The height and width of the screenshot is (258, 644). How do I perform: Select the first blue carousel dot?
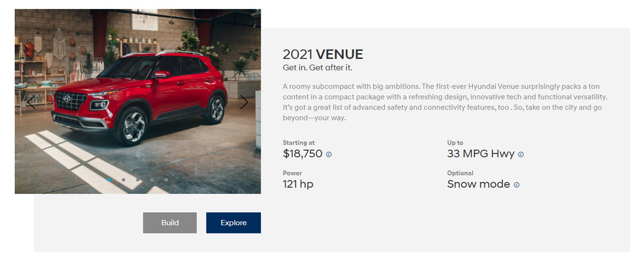click(x=109, y=179)
